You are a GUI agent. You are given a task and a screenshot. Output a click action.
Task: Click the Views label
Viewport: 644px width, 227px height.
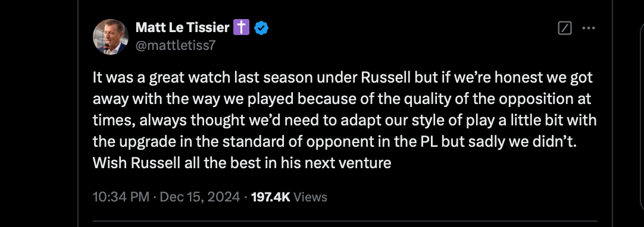pyautogui.click(x=311, y=197)
